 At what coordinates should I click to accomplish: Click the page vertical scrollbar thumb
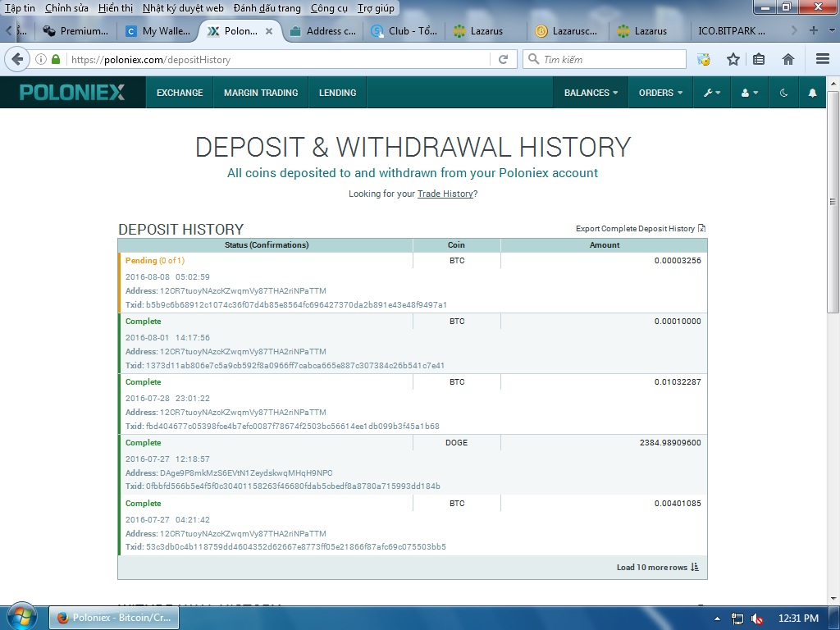(x=833, y=202)
